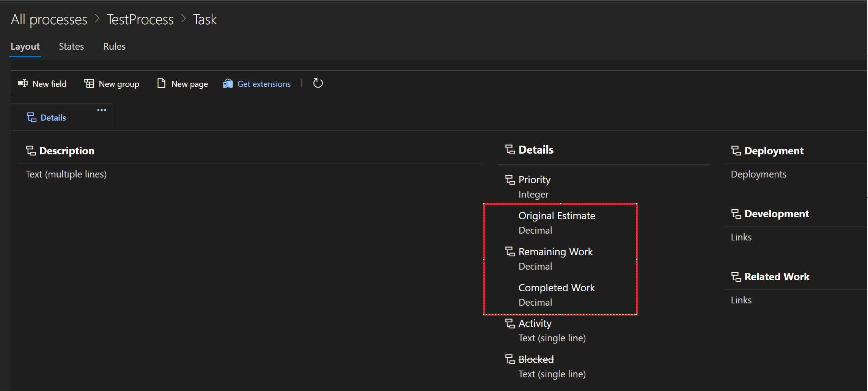The width and height of the screenshot is (868, 391).
Task: Select the Layout tab
Action: [x=25, y=46]
